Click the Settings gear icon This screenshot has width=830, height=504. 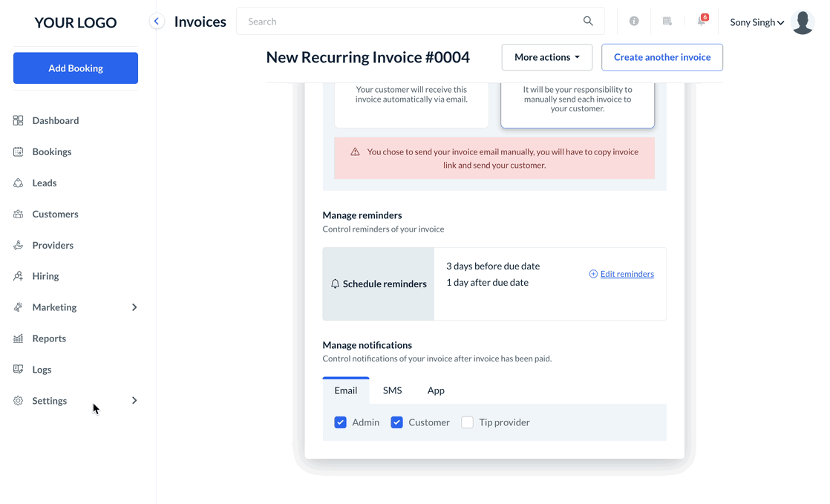tap(18, 401)
